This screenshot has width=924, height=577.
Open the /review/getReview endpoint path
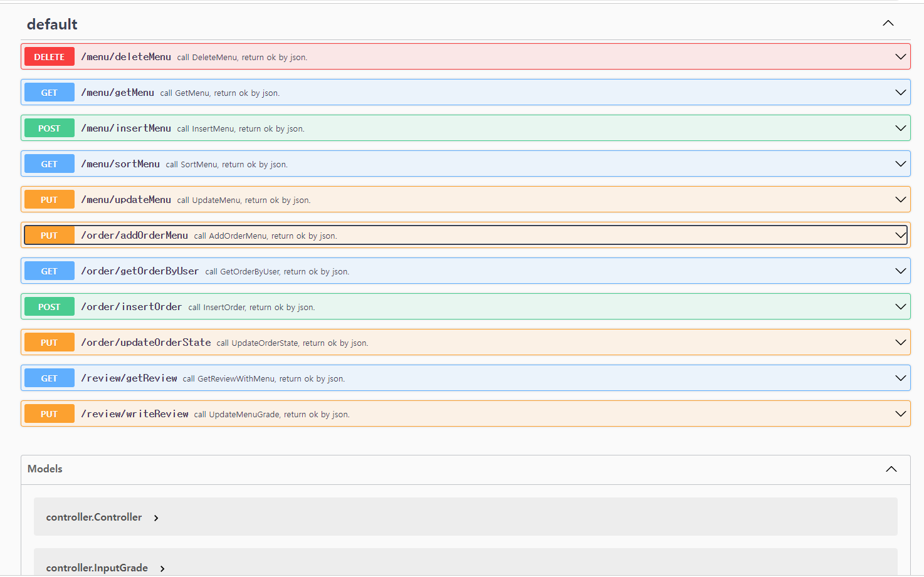pos(129,378)
